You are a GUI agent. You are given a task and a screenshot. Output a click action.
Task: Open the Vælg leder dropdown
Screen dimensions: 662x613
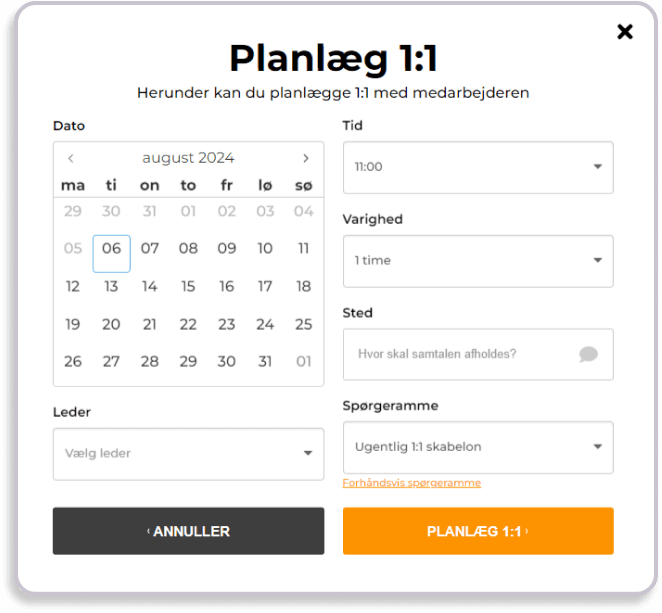click(188, 454)
